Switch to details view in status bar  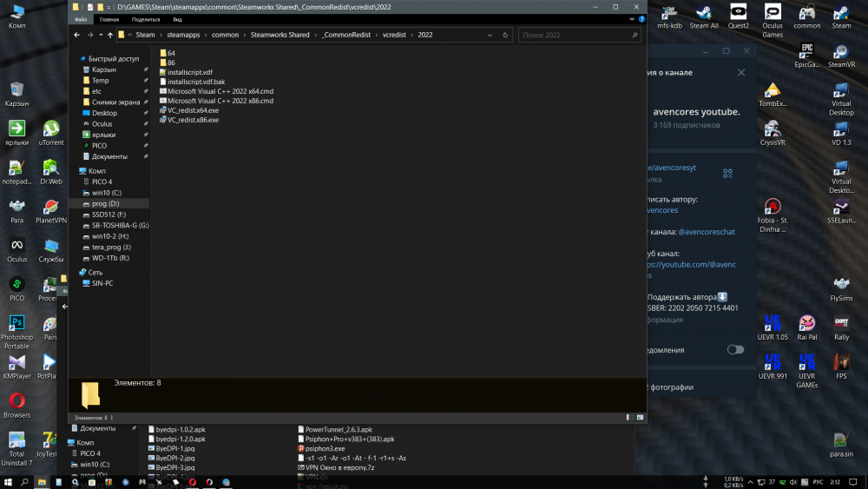[x=630, y=418]
